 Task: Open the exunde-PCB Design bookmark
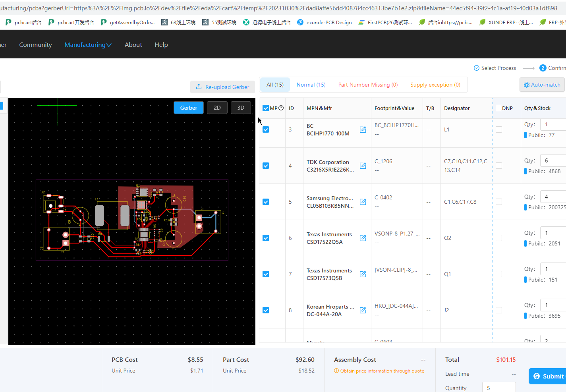point(325,22)
